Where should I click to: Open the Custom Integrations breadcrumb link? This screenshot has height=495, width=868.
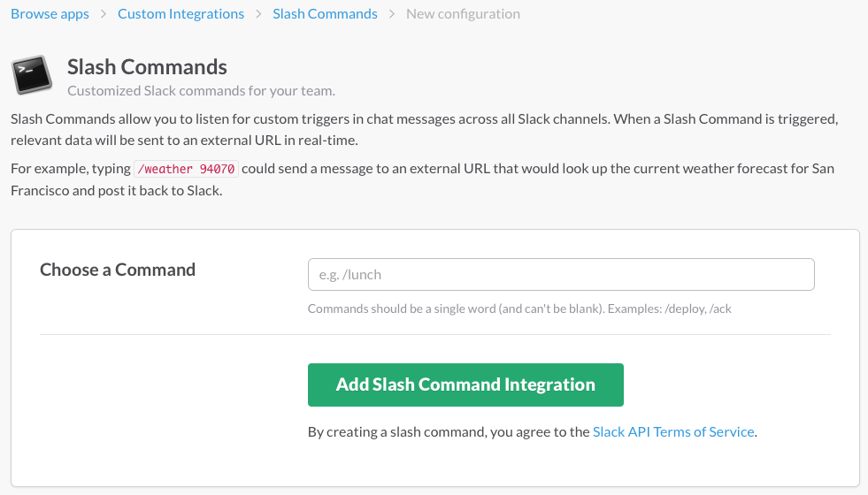(x=181, y=14)
